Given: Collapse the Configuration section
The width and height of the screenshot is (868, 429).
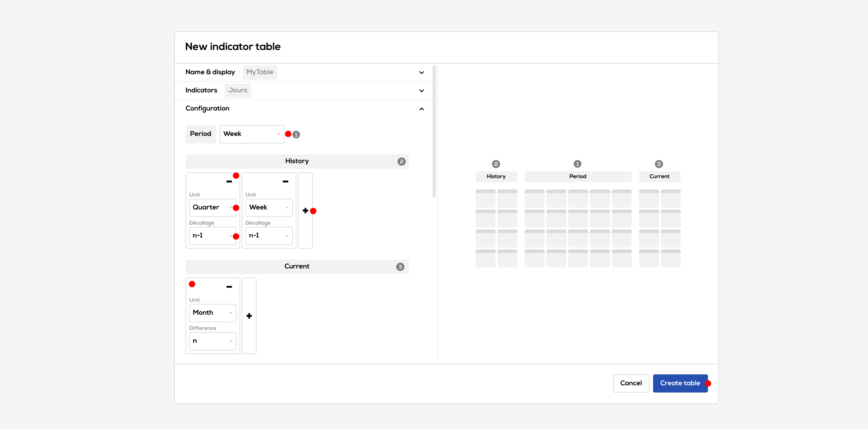Looking at the screenshot, I should coord(421,109).
